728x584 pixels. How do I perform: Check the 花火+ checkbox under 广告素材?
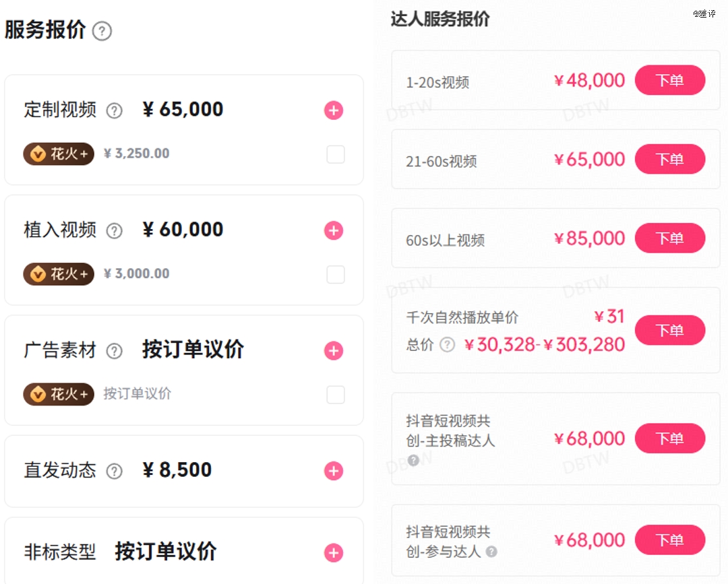335,394
